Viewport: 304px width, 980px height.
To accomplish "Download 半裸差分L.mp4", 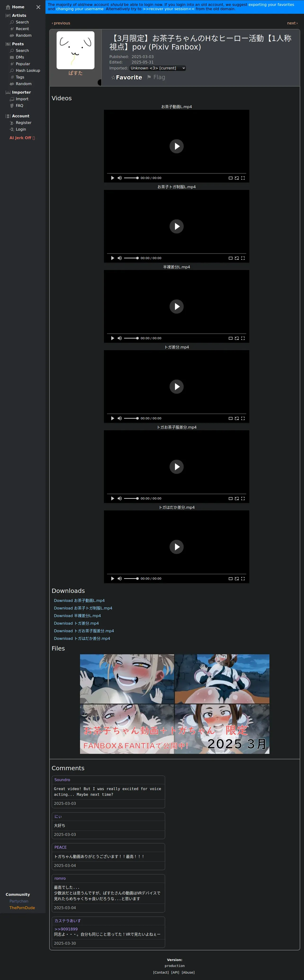I will pos(77,616).
